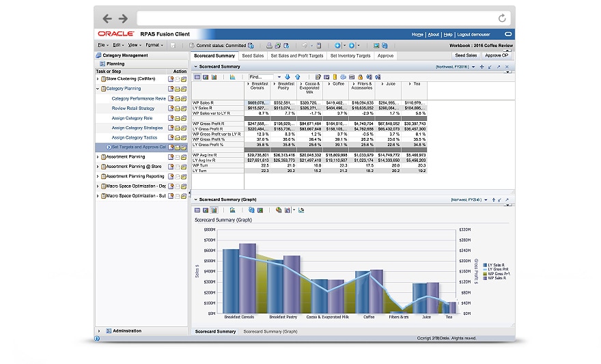This screenshot has height=364, width=601.
Task: Click the Find previous blue up arrow
Action: pyautogui.click(x=298, y=77)
